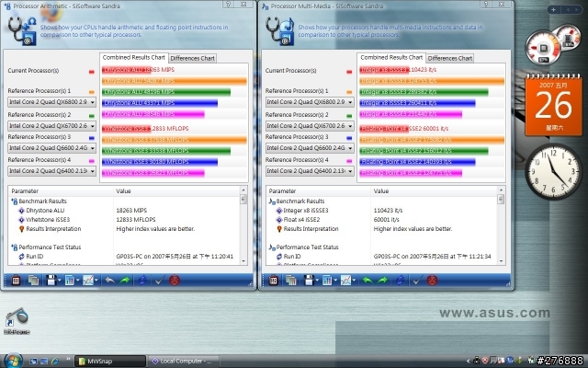Open the Reference Processor 1 dropdown in Processor Arithmetic
The image size is (588, 368).
tap(51, 102)
